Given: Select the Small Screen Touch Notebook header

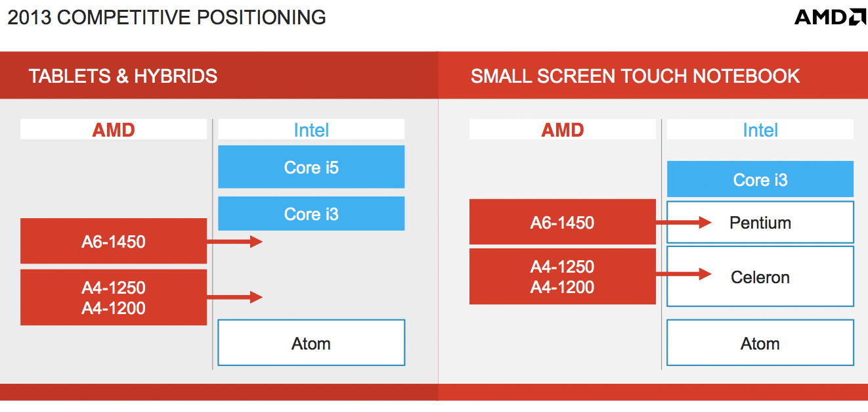Looking at the screenshot, I should point(635,76).
